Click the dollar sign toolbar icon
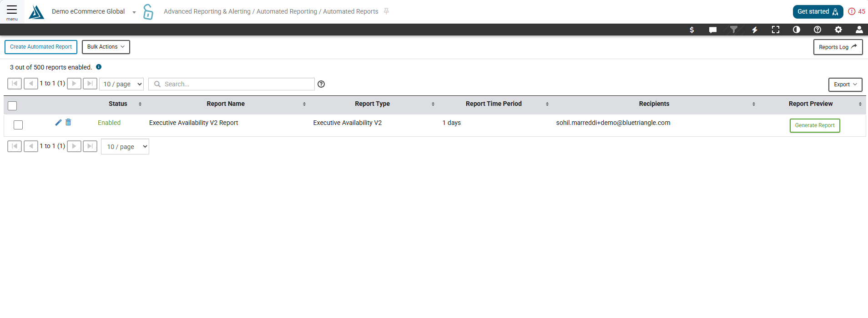This screenshot has width=868, height=318. 692,30
